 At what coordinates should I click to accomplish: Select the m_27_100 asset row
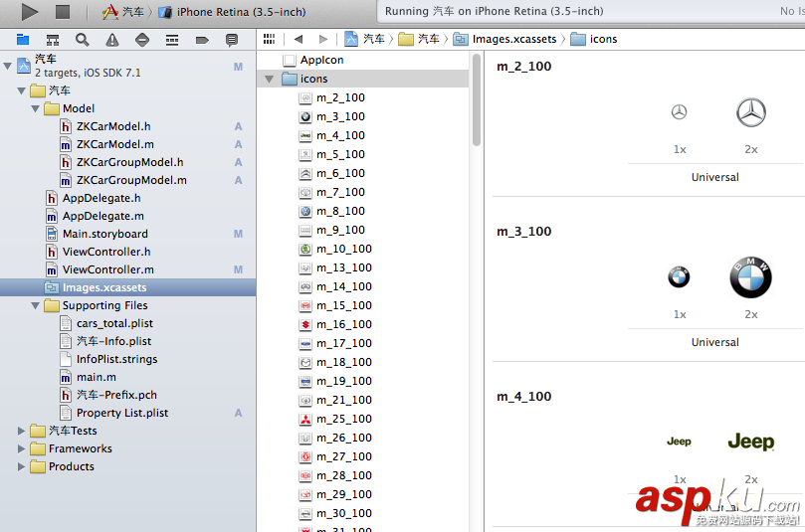pyautogui.click(x=363, y=457)
